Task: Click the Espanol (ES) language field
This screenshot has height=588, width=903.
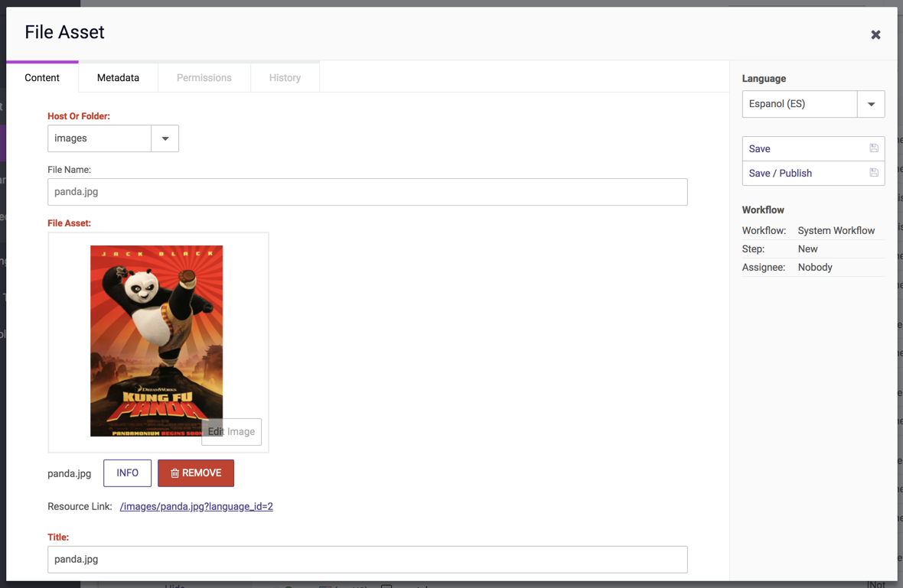Action: tap(800, 104)
